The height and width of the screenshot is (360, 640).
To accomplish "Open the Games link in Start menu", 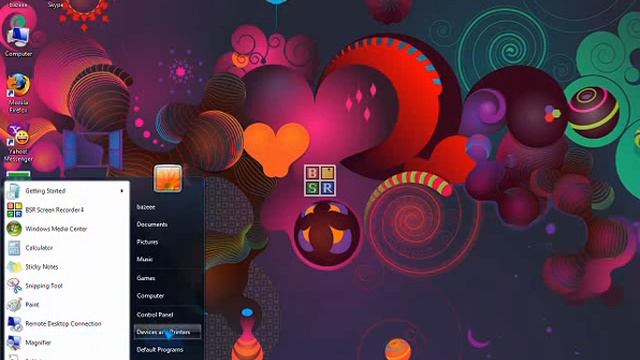I will pyautogui.click(x=146, y=278).
